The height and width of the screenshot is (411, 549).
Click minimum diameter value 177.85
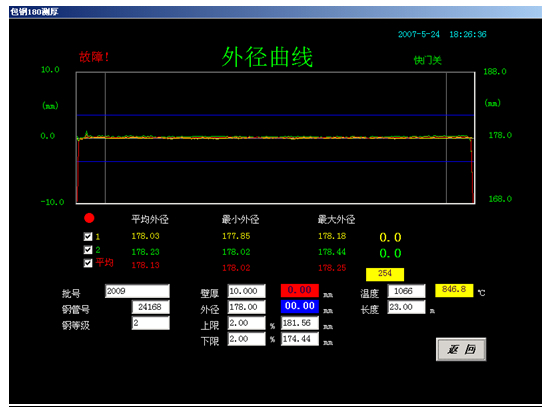[x=236, y=236]
